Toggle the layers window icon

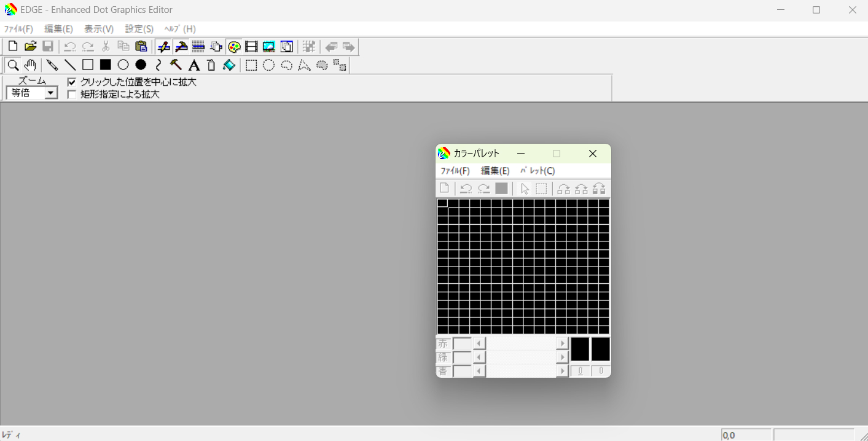216,47
